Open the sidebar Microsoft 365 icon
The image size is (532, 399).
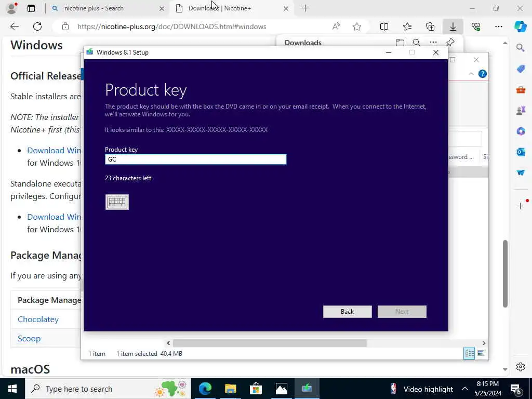(521, 131)
